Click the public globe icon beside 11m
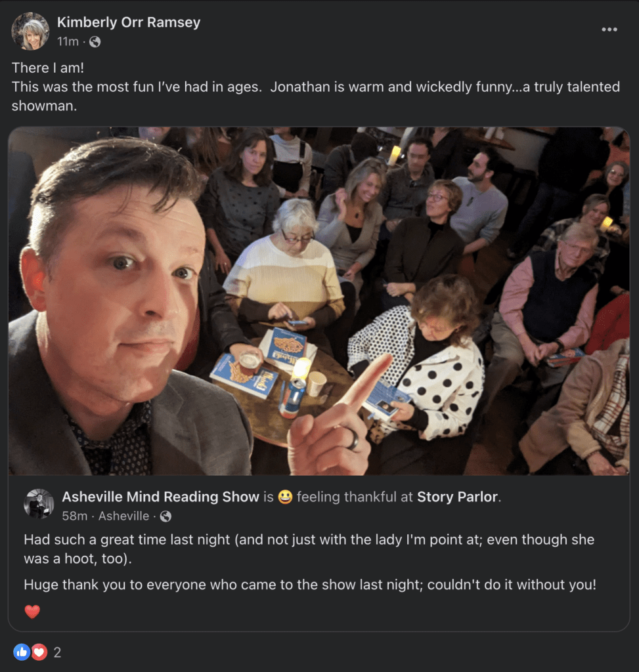Screen dimensions: 639x672 [x=95, y=42]
